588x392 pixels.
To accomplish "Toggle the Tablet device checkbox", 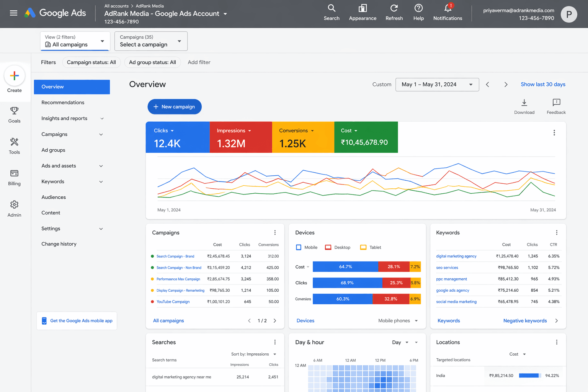I will 363,247.
